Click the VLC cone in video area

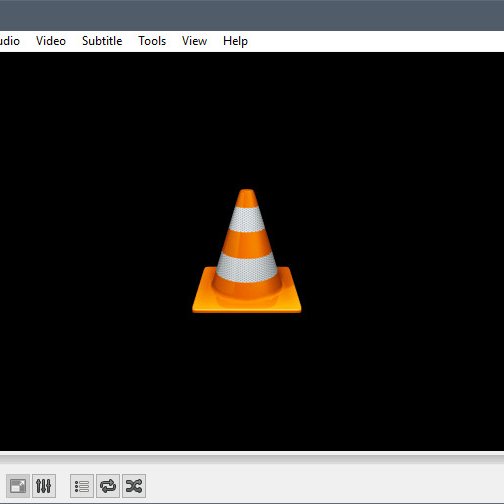coord(247,251)
